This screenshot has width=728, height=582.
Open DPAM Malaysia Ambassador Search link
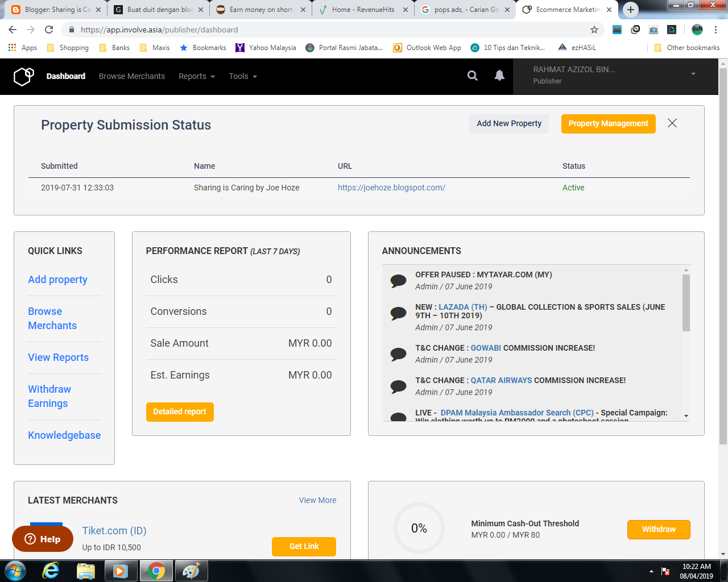pos(517,413)
